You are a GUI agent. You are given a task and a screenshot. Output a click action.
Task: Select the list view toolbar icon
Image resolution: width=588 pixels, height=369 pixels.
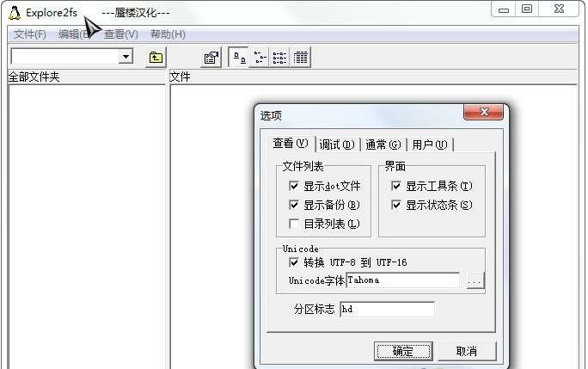tap(279, 58)
